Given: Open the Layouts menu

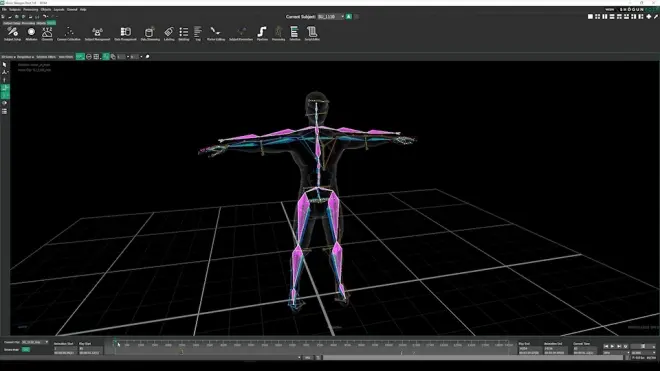Looking at the screenshot, I should 59,9.
